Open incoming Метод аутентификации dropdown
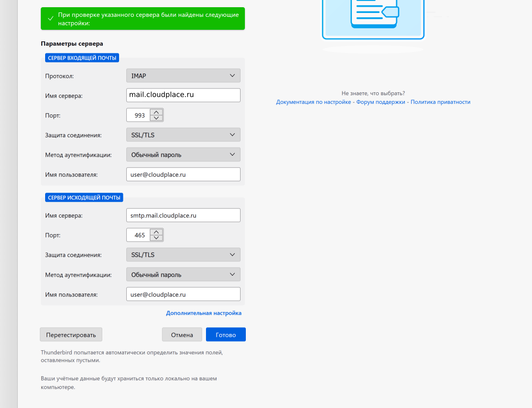 point(183,155)
